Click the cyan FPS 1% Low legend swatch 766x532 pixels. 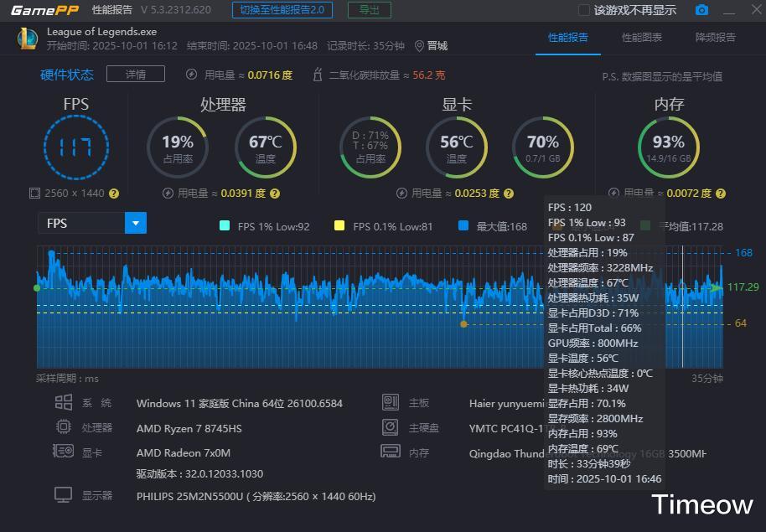[225, 225]
